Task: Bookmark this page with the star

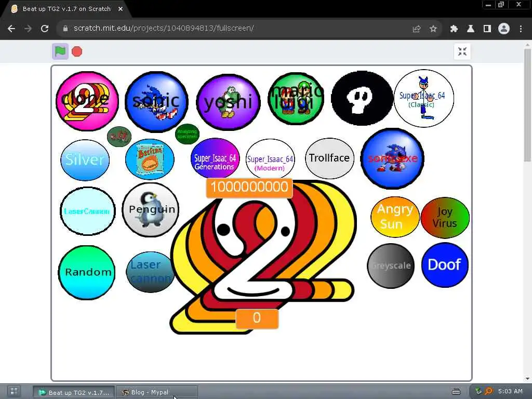Action: coord(433,29)
